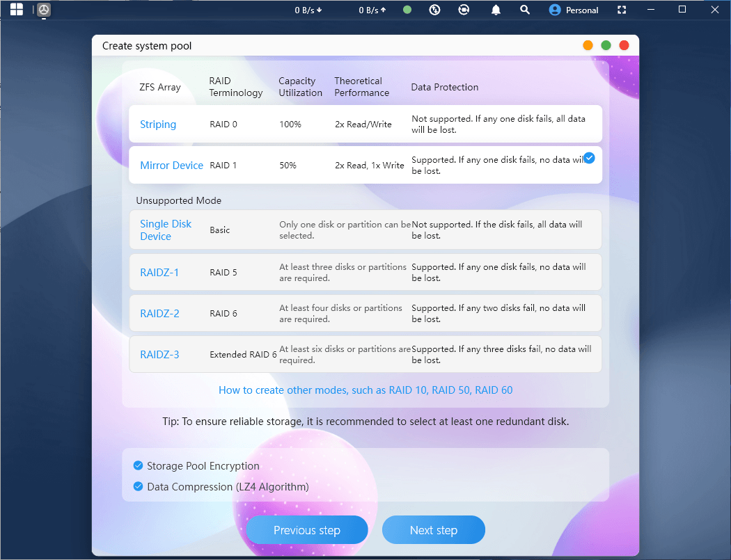The width and height of the screenshot is (731, 560).
Task: Click the settings app icon in top bar
Action: click(x=44, y=10)
